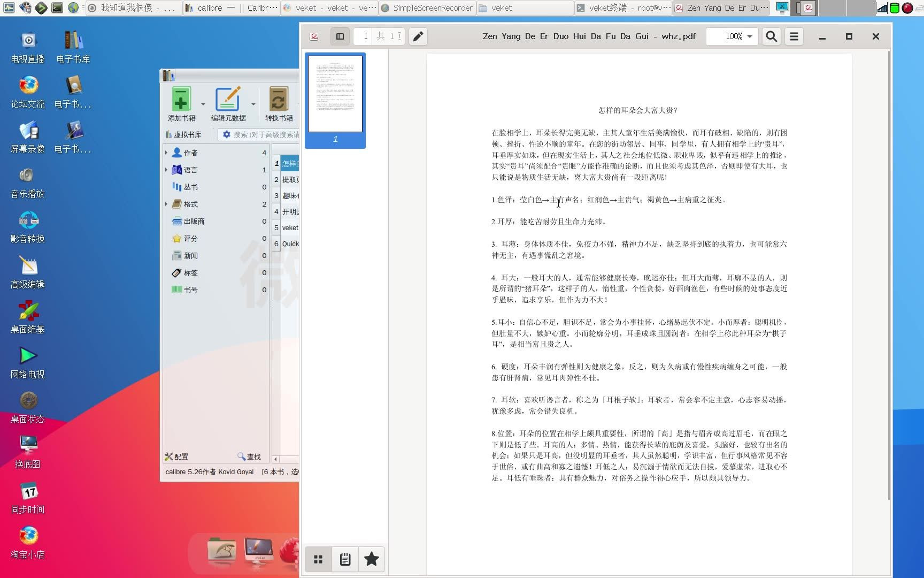Open Forum (论坛交流) desktop icon
924x578 pixels.
click(28, 92)
